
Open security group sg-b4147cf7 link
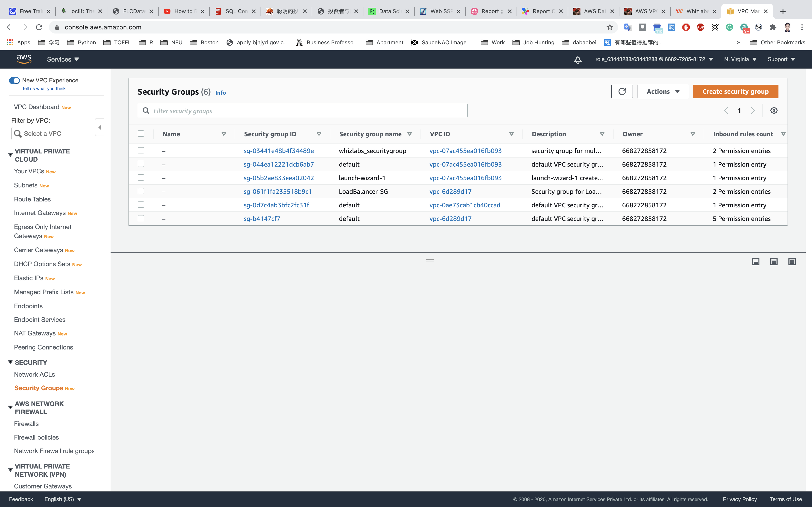point(262,219)
